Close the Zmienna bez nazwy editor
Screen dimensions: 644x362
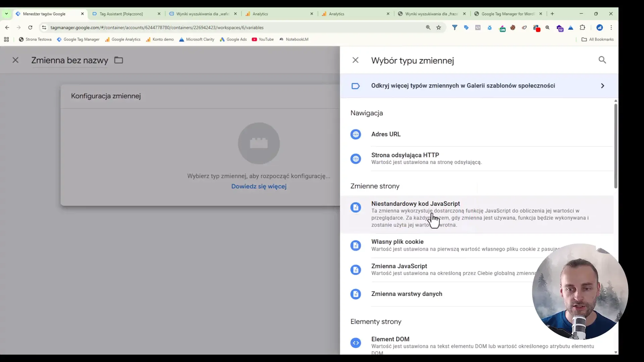pos(15,60)
